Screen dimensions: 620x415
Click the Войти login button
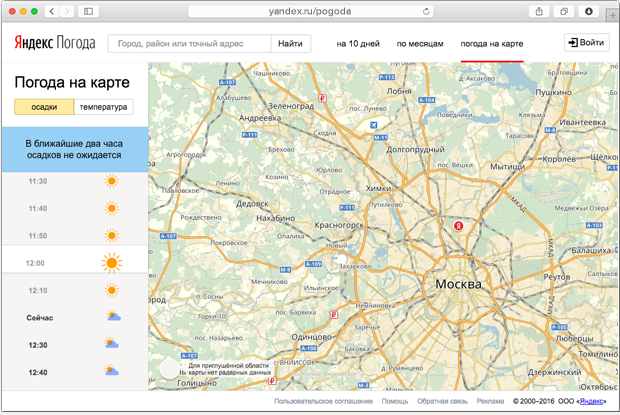click(587, 42)
